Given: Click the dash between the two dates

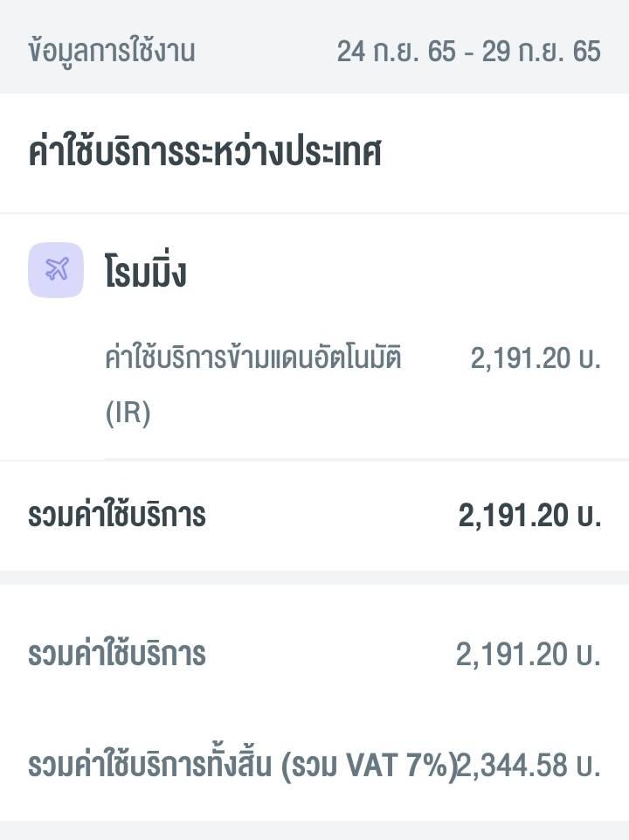Looking at the screenshot, I should (x=469, y=52).
